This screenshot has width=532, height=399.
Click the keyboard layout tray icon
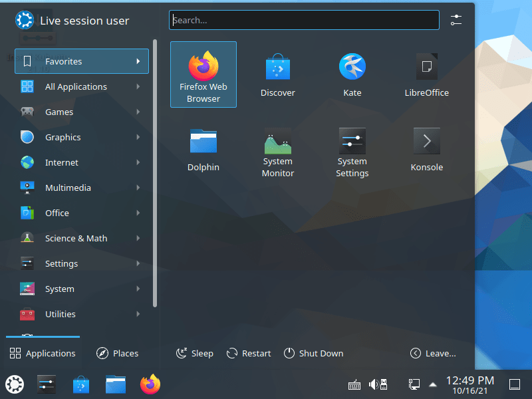click(354, 385)
